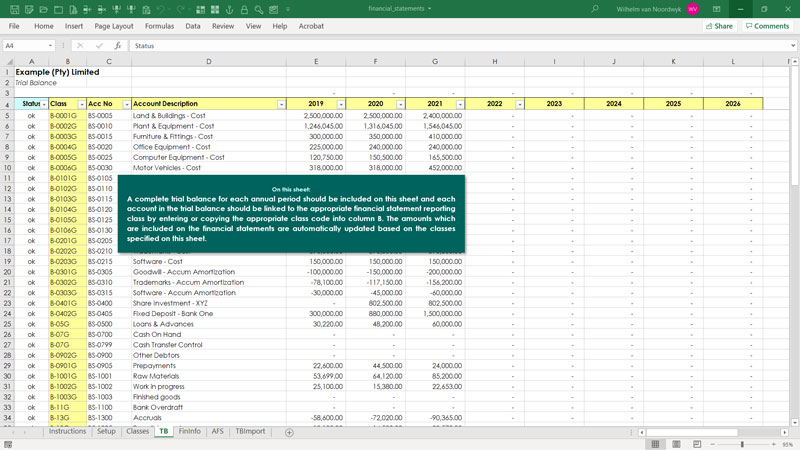Switch to Page Layout view icon
The image size is (800, 450).
pos(678,444)
